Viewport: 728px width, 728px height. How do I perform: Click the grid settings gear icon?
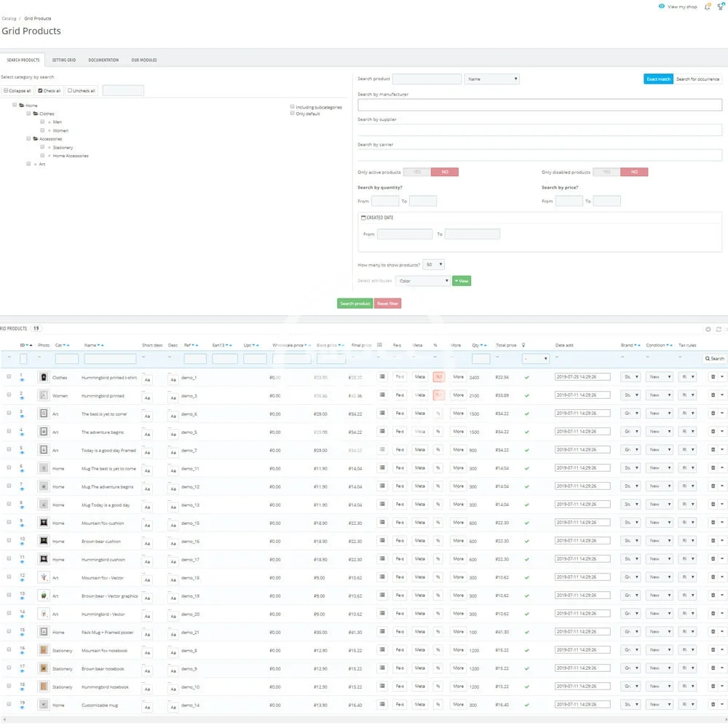click(x=708, y=329)
